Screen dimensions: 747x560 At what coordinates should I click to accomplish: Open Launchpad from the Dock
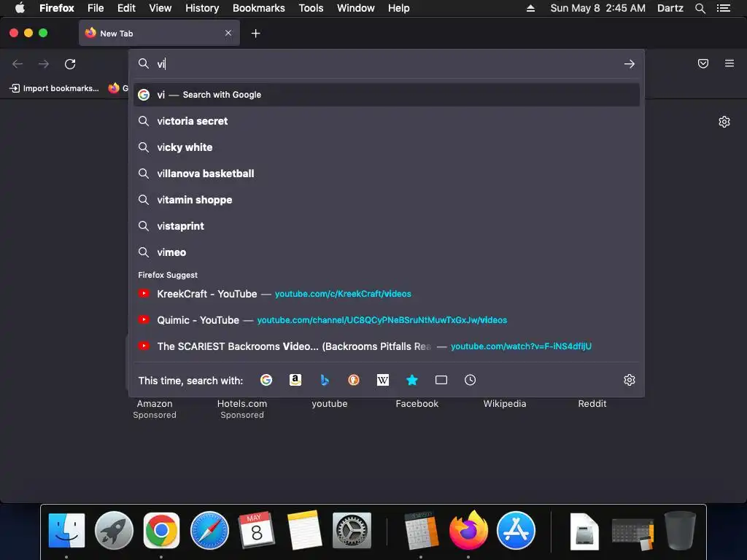click(114, 530)
